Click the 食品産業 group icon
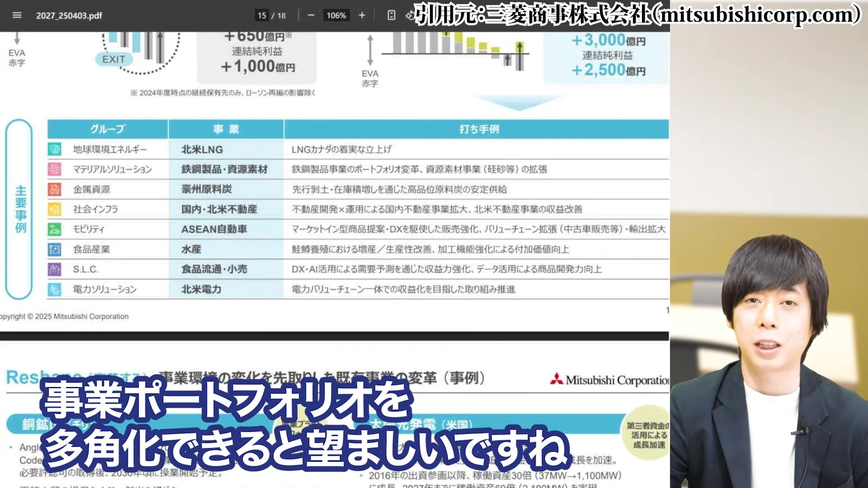This screenshot has width=868, height=488. pos(54,249)
